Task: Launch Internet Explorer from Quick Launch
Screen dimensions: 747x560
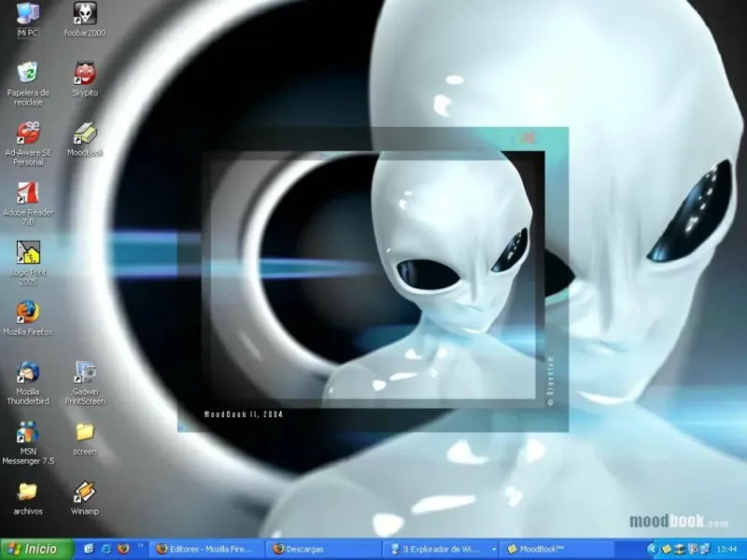Action: [106, 549]
